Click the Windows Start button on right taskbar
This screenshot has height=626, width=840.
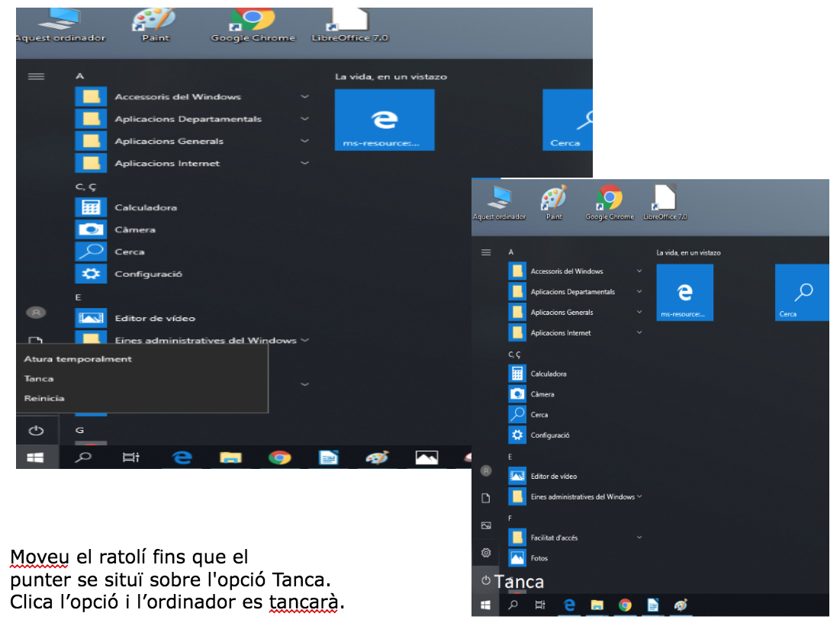[x=485, y=605]
